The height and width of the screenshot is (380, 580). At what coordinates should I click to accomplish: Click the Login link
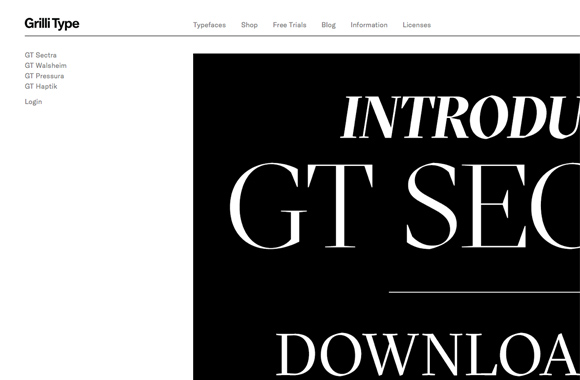click(x=33, y=102)
